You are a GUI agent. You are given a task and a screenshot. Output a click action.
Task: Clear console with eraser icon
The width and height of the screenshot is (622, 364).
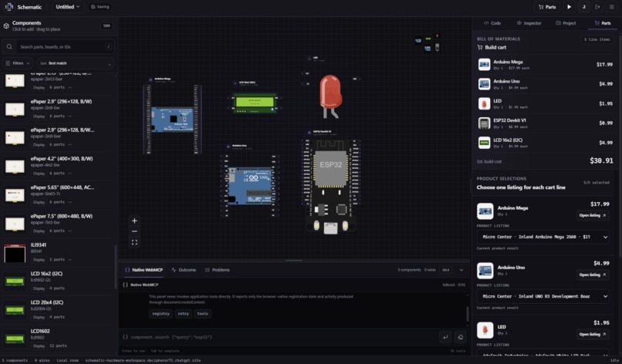(x=460, y=337)
